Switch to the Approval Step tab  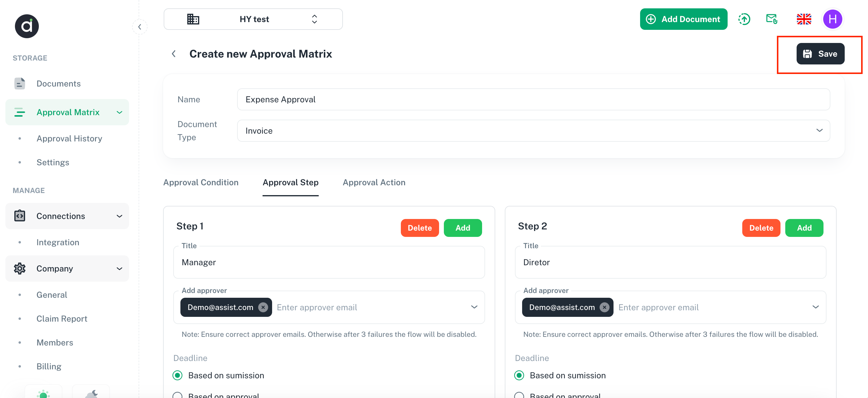point(290,182)
